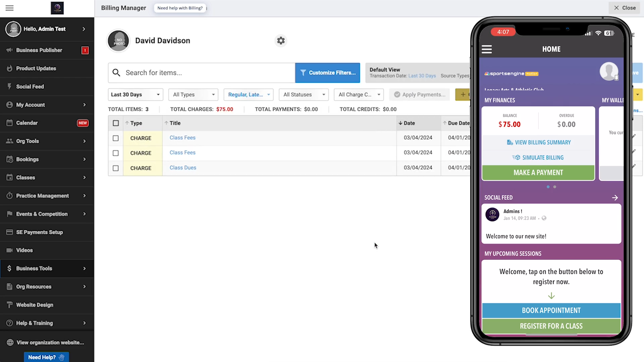Click the Website Design paint roller icon
This screenshot has width=644, height=362.
tap(9, 305)
